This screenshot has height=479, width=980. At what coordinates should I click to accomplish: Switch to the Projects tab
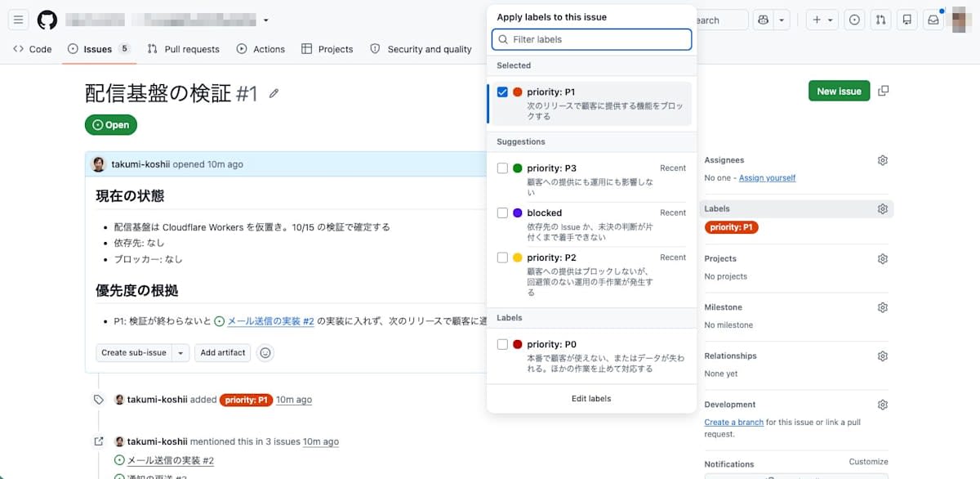click(x=327, y=49)
